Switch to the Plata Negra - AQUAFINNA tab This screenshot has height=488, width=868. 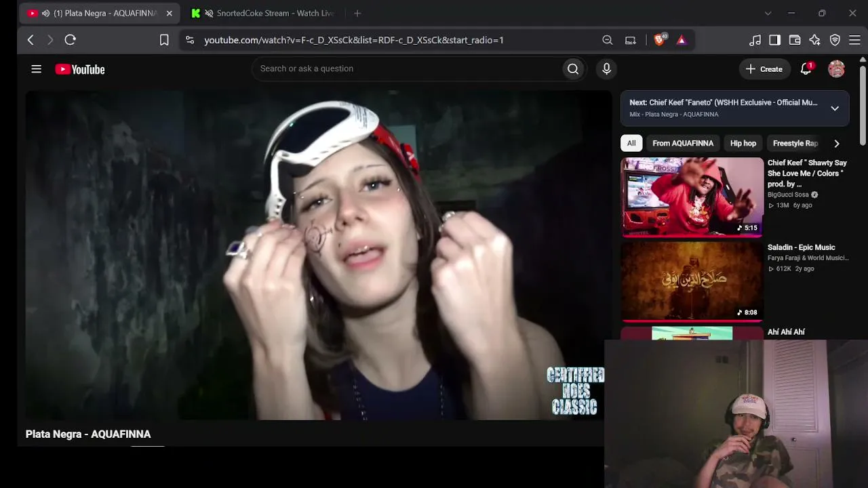(100, 14)
